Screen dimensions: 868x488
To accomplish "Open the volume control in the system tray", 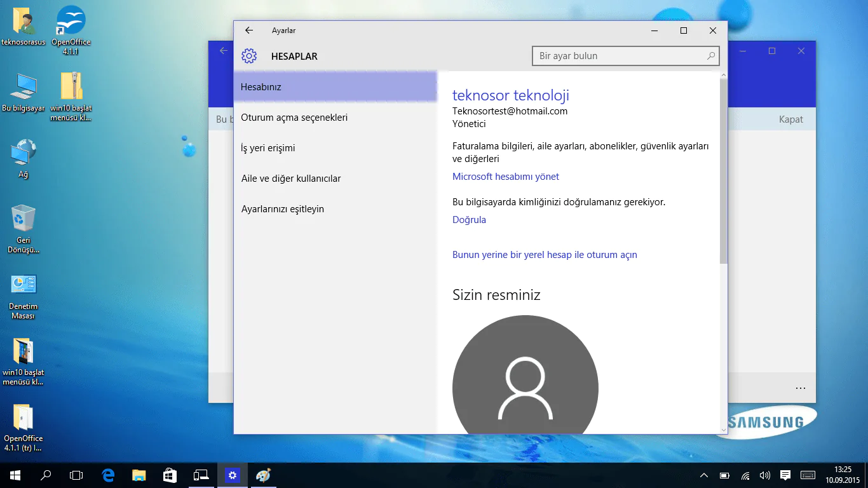I will (x=764, y=475).
